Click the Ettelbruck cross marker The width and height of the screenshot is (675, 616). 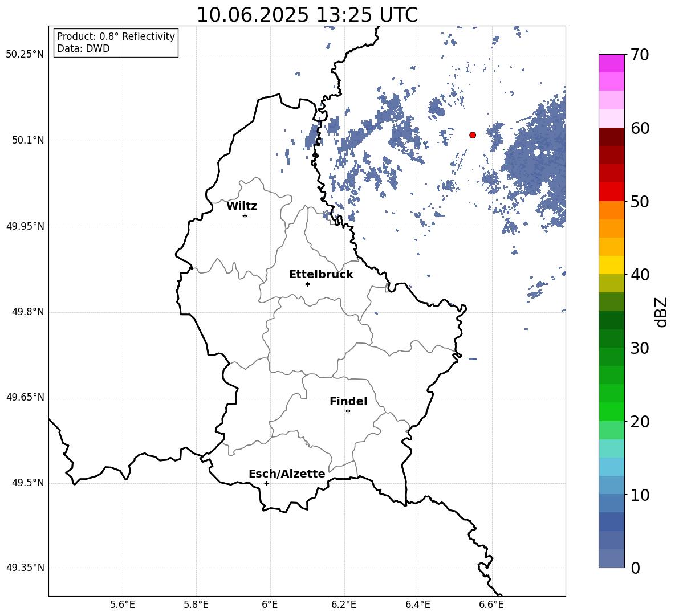307,284
